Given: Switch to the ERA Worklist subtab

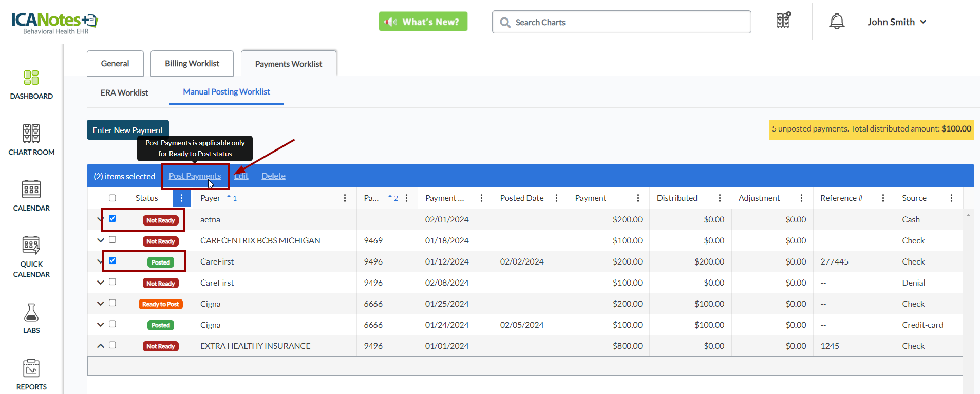Looking at the screenshot, I should [124, 93].
